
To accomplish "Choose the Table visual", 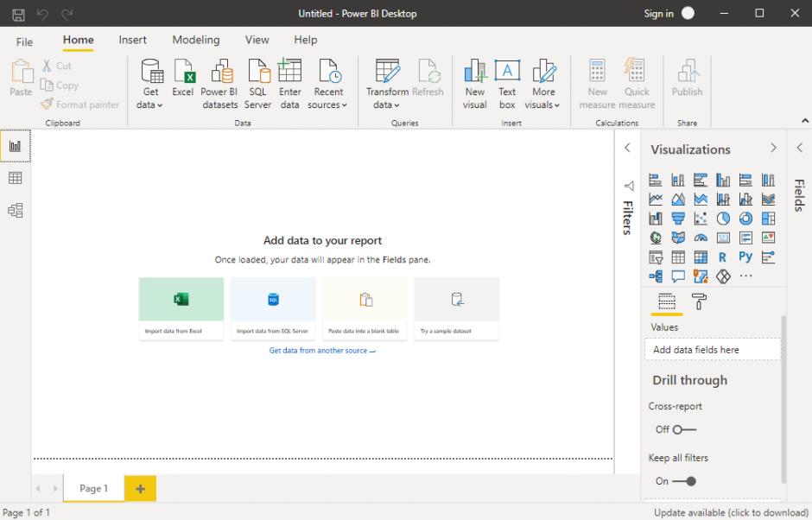I will pyautogui.click(x=678, y=257).
